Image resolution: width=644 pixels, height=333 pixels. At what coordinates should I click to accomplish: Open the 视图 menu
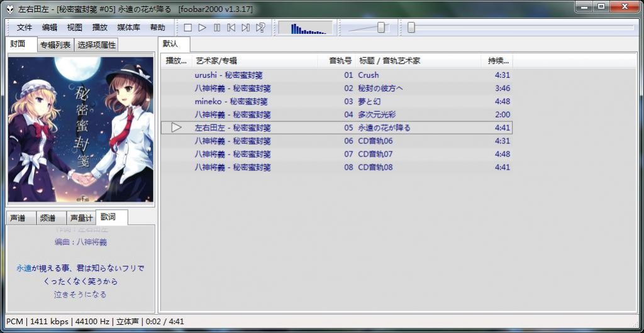pyautogui.click(x=75, y=28)
